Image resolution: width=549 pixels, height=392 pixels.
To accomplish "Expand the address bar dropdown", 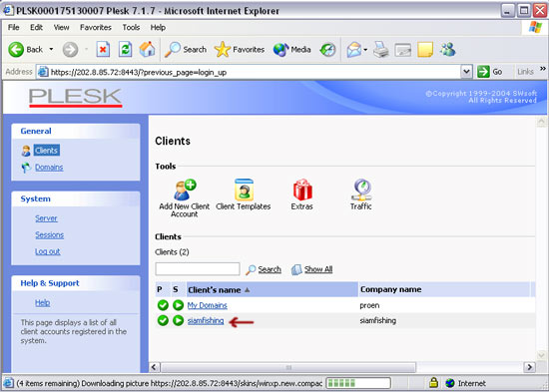I will [466, 72].
